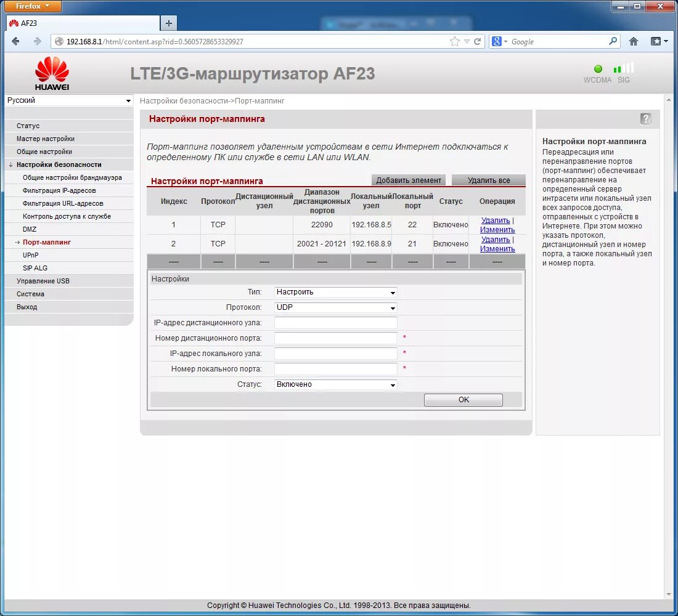Select the 192.168.8.5 local host cell
The width and height of the screenshot is (678, 616).
(371, 225)
